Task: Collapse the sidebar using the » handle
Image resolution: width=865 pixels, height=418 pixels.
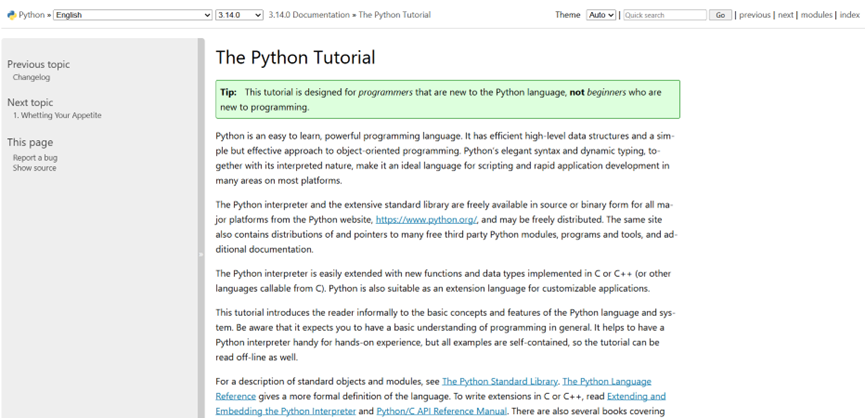Action: coord(201,254)
